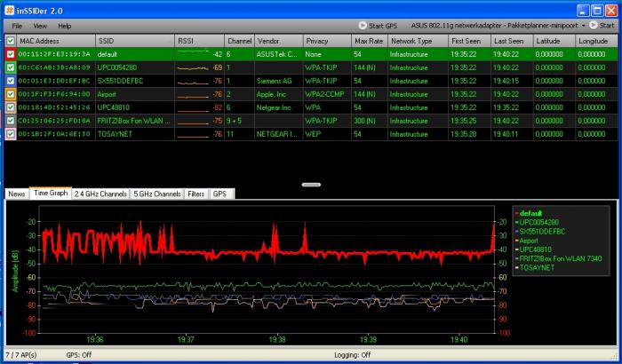Switch to the 2.4 GHz Channels tab
Image resolution: width=622 pixels, height=364 pixels.
tap(100, 194)
